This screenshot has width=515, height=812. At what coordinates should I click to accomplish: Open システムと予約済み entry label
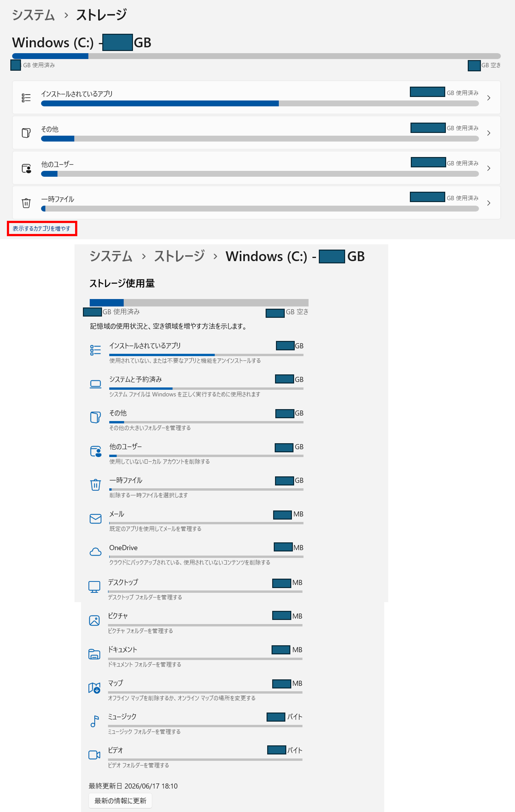coord(135,379)
